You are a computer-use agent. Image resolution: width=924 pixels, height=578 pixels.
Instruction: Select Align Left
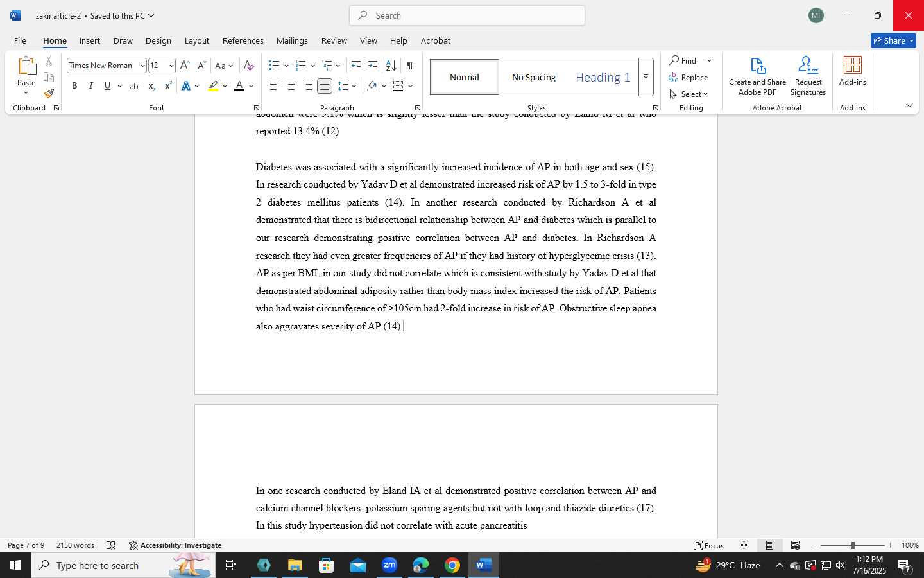[274, 86]
